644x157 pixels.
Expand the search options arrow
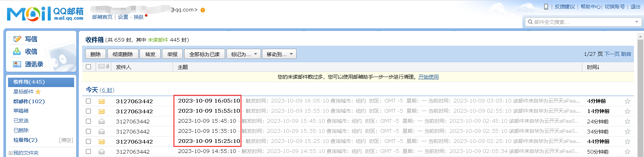[637, 22]
